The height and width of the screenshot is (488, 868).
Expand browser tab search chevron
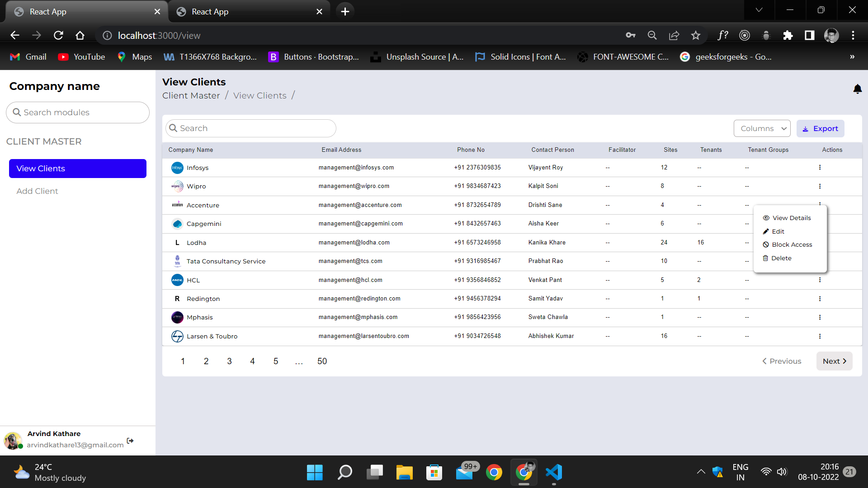pyautogui.click(x=759, y=10)
